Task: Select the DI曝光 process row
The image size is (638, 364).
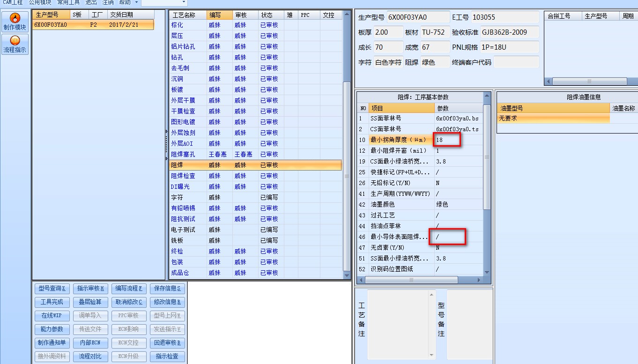Action: pyautogui.click(x=256, y=187)
